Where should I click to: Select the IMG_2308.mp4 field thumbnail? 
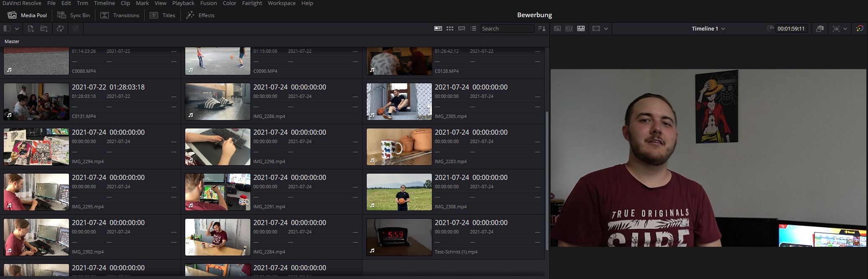[399, 192]
